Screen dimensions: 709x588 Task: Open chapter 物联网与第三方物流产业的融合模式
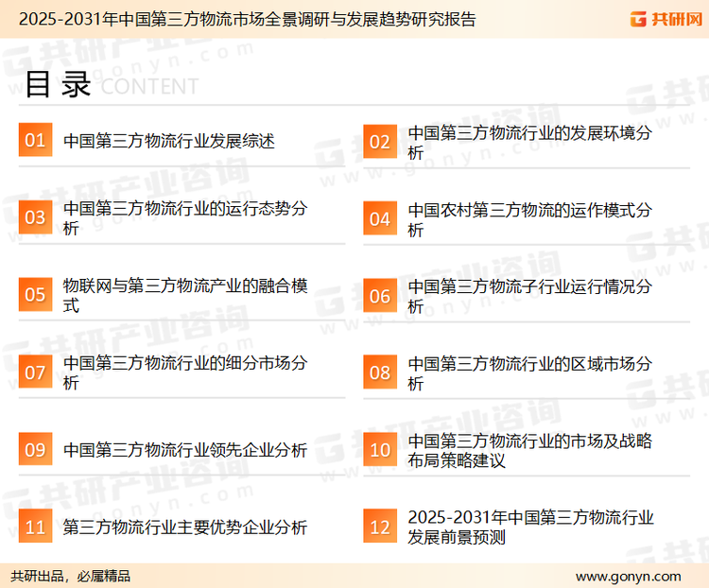(x=185, y=295)
